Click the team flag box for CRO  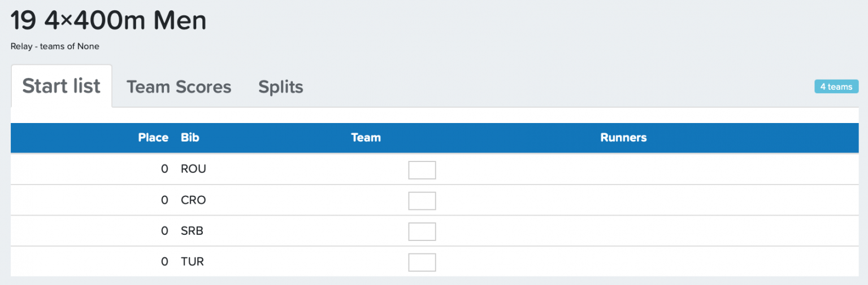422,201
